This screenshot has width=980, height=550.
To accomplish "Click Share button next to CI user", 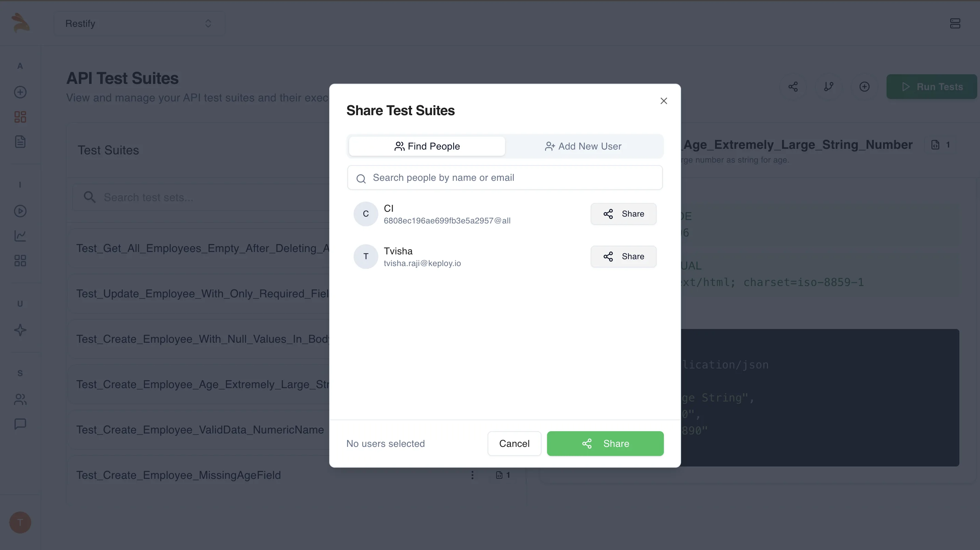I will (623, 214).
